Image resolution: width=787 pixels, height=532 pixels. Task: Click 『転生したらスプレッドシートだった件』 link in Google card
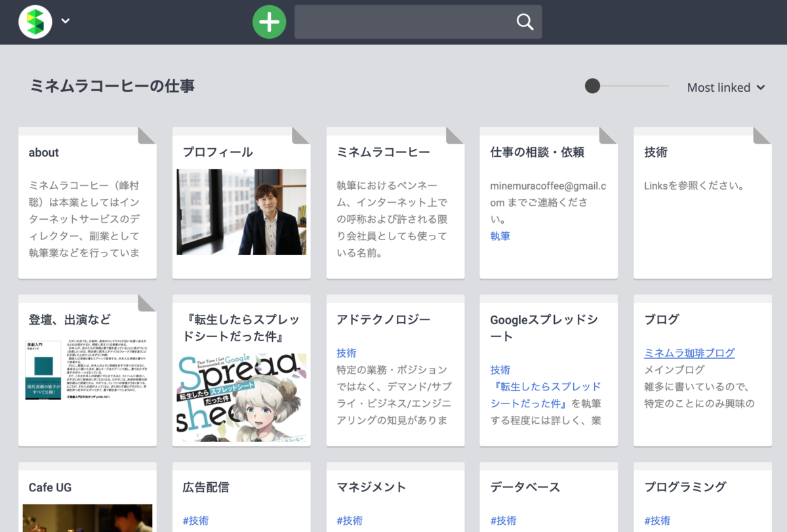click(546, 395)
